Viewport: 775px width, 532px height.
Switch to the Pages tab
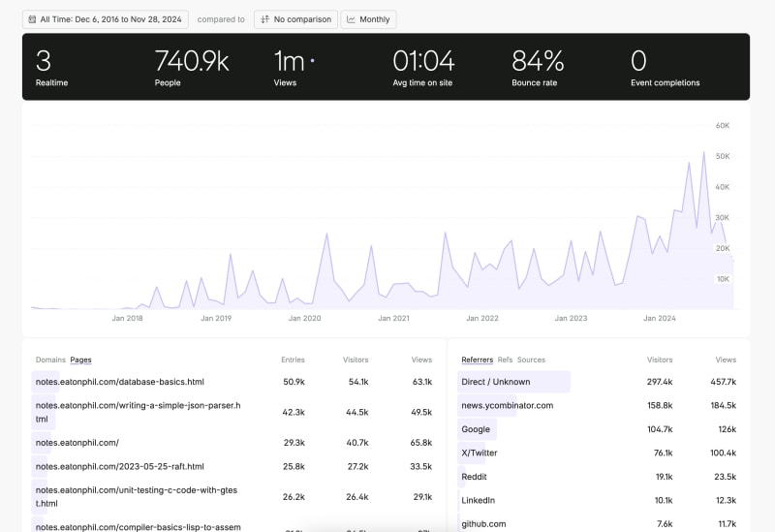[x=80, y=360]
